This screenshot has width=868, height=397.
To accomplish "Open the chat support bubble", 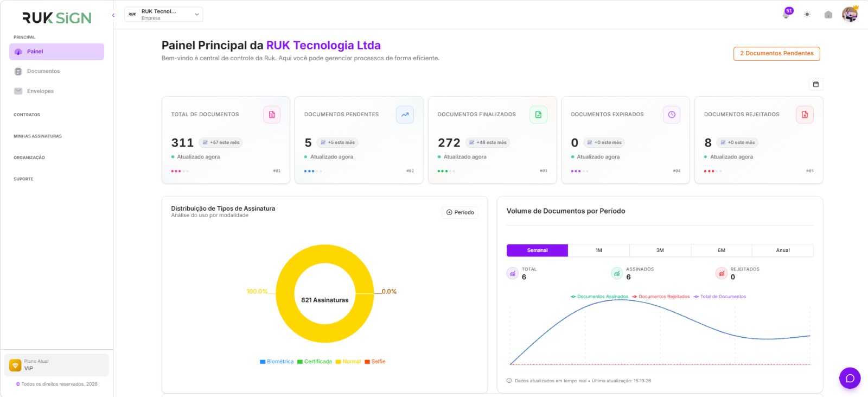I will [850, 378].
